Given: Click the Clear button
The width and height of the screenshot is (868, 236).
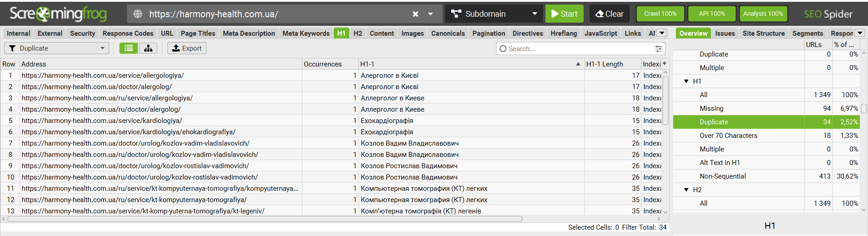Looking at the screenshot, I should coord(609,14).
